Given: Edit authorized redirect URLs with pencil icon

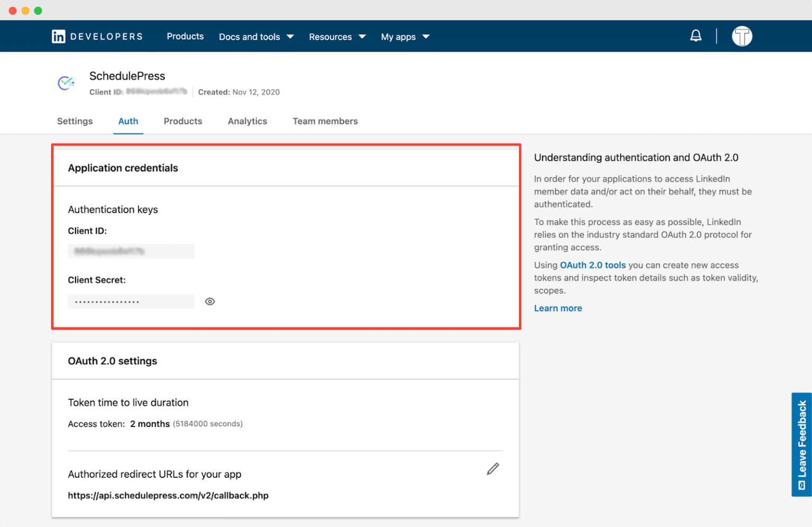Looking at the screenshot, I should [x=493, y=469].
